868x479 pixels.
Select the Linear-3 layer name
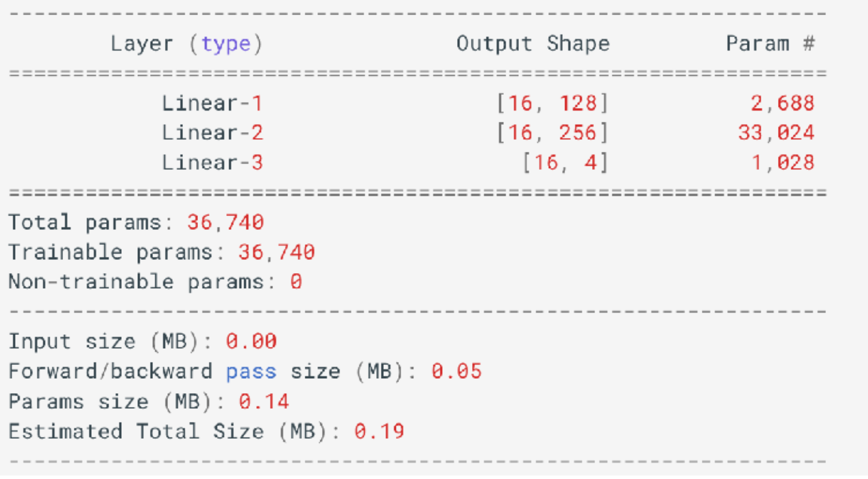[x=212, y=163]
